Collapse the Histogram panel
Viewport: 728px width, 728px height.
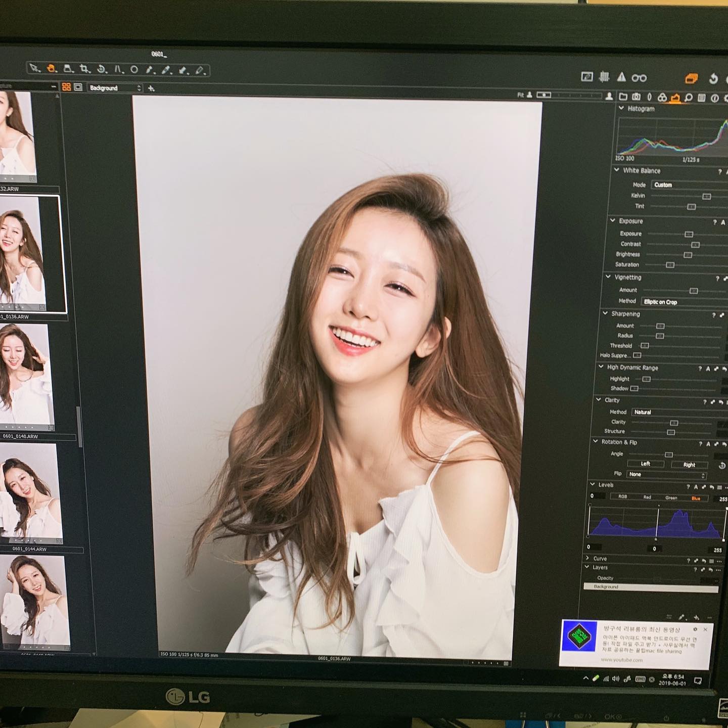tap(621, 108)
